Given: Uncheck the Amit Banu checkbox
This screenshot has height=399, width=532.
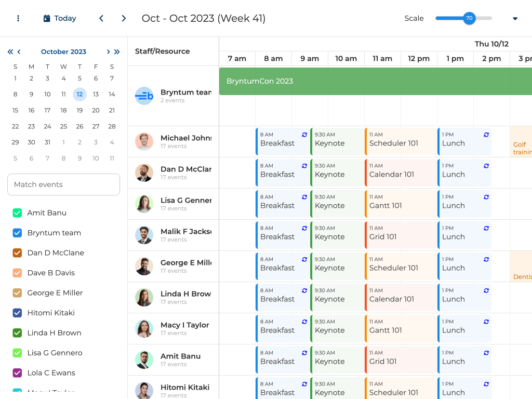Looking at the screenshot, I should click(x=17, y=213).
